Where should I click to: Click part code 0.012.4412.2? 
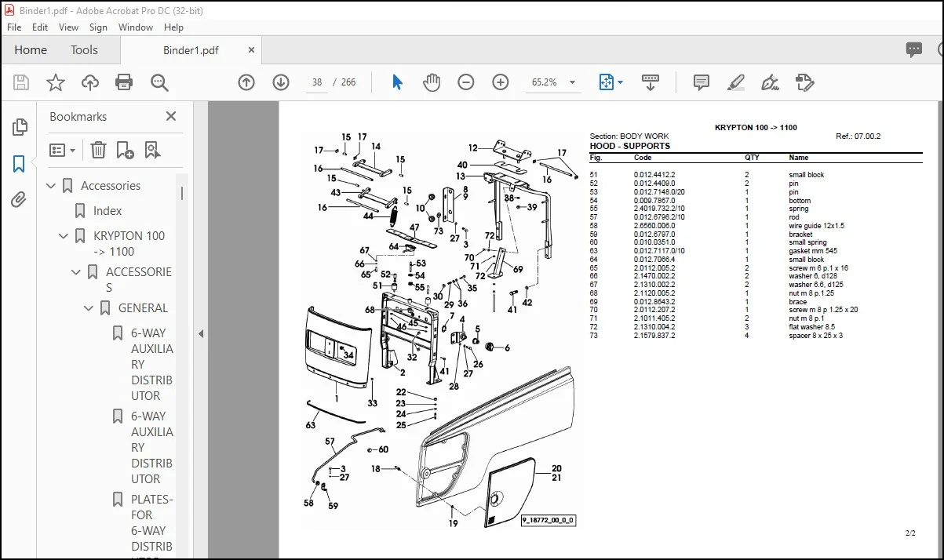(x=654, y=175)
